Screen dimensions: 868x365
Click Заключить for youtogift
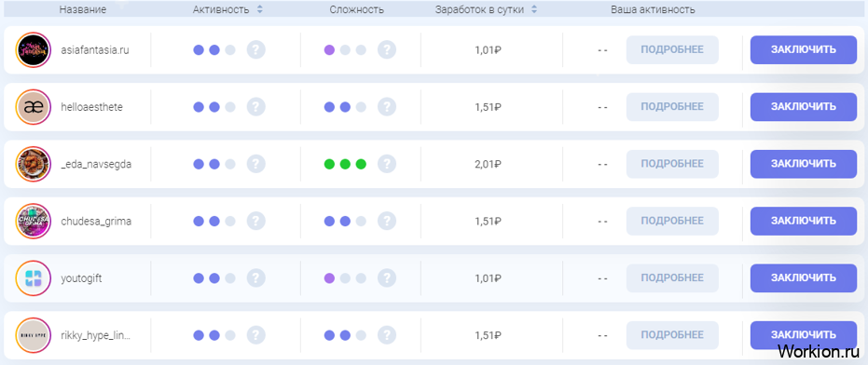[804, 278]
